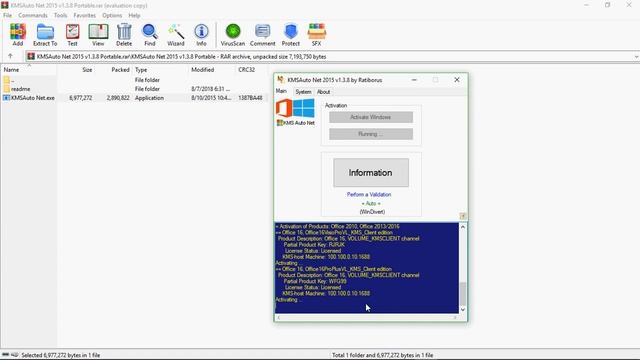The height and width of the screenshot is (360, 640).
Task: Open the Help menu in WinRAR
Action: [134, 15]
